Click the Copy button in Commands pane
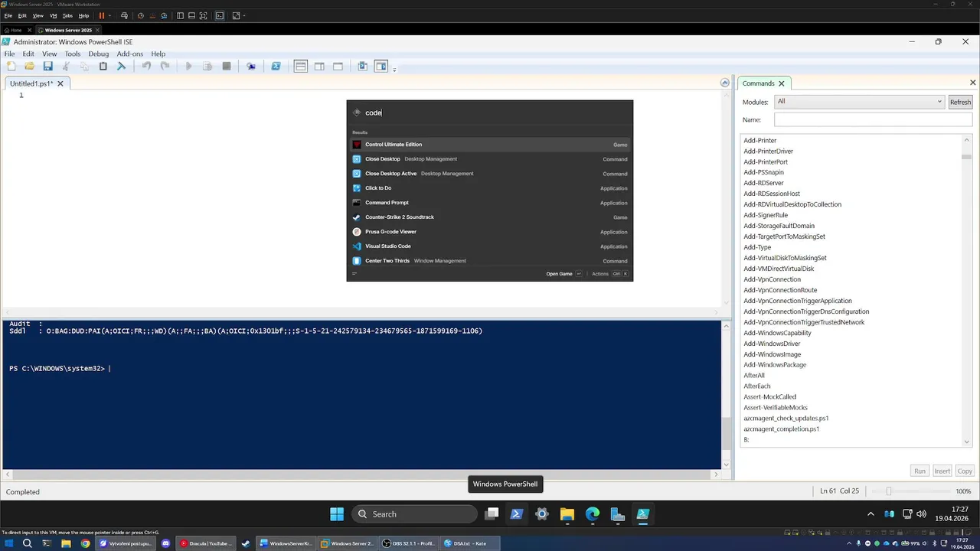Image resolution: width=980 pixels, height=551 pixels. 965,471
